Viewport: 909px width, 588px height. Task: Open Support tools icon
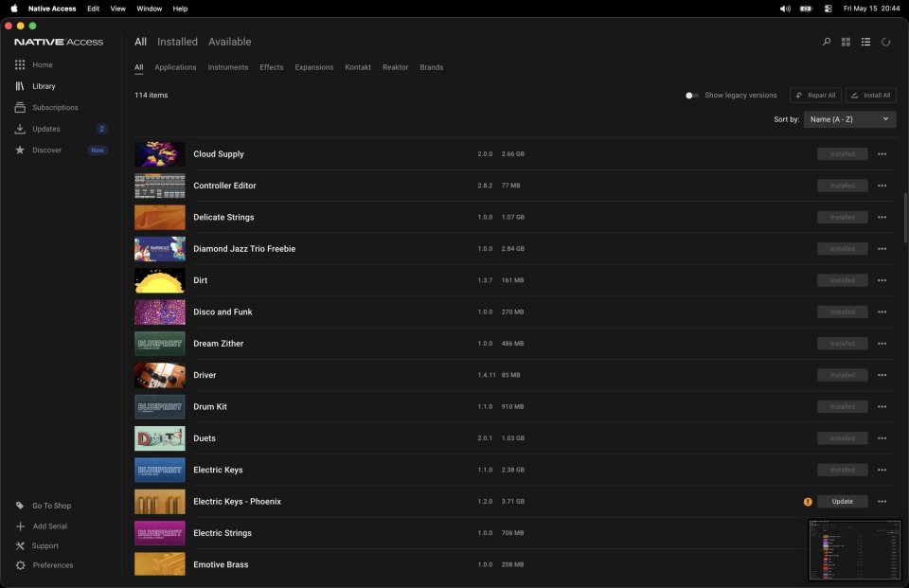coord(20,545)
